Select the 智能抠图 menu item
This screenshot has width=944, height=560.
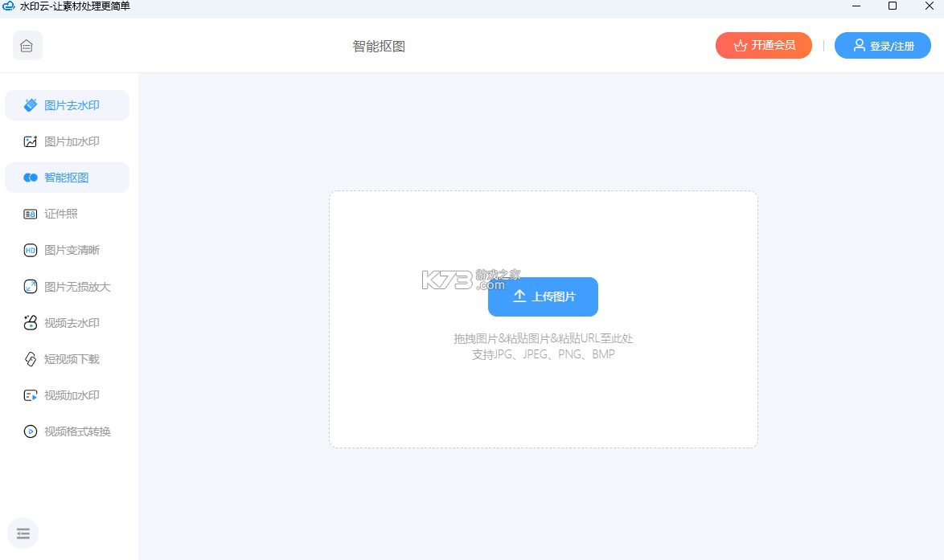(x=67, y=178)
